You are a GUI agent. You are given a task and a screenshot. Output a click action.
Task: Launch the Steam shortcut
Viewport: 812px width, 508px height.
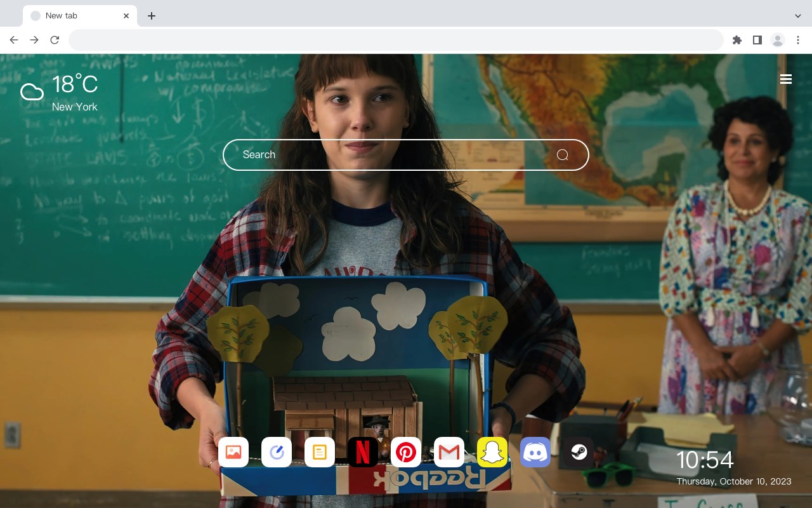(x=579, y=452)
